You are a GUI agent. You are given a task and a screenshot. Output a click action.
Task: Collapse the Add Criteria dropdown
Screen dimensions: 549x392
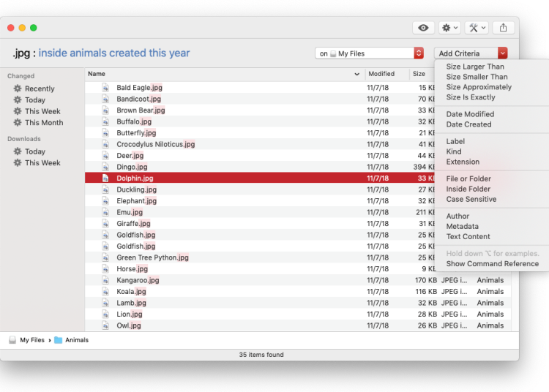pyautogui.click(x=502, y=53)
